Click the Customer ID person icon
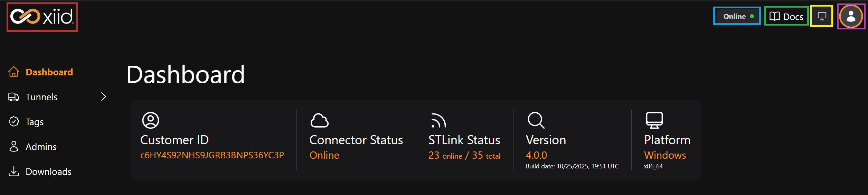This screenshot has height=195, width=868. point(151,120)
